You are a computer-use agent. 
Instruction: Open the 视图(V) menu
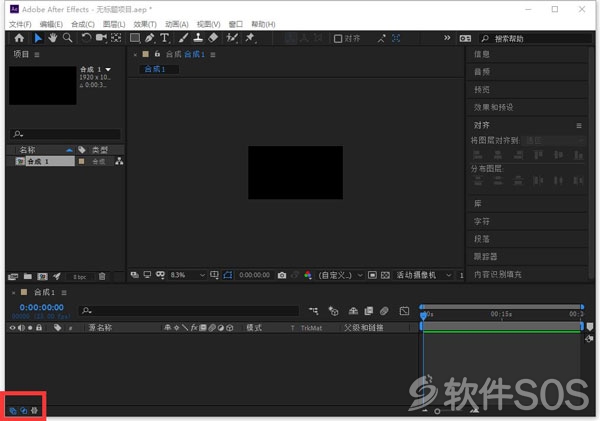point(209,24)
